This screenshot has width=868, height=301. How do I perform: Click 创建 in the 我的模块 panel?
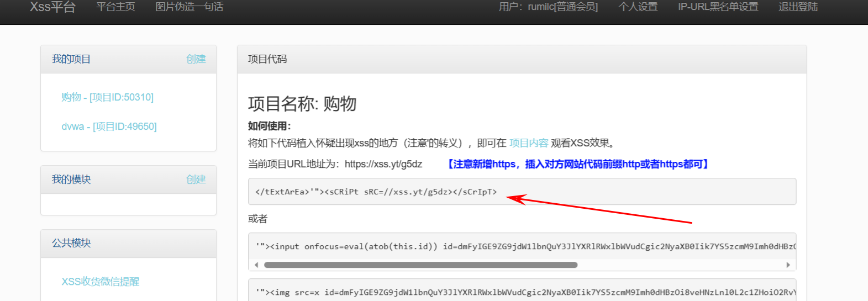point(196,179)
